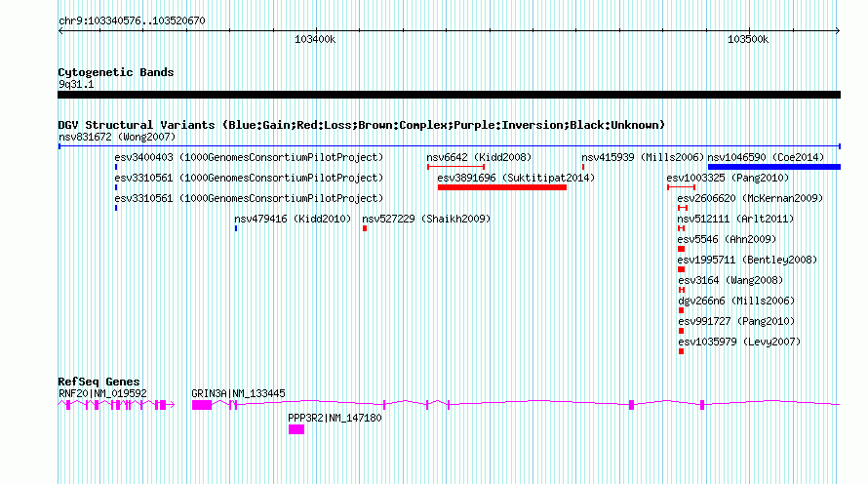Viewport: 868px width, 484px height.
Task: Open the DGV Structural Variants track title
Action: (x=362, y=125)
